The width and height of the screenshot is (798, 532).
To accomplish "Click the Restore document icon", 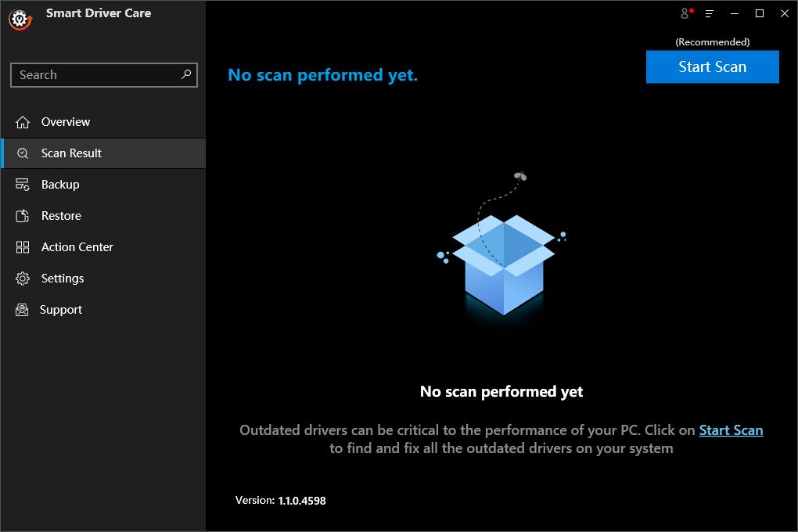I will point(22,216).
